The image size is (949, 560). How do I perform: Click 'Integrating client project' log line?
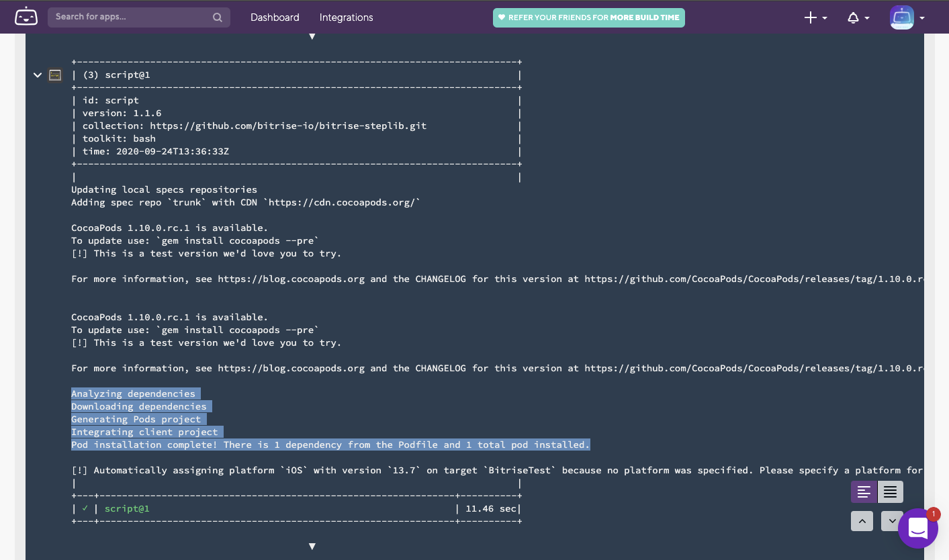point(144,432)
